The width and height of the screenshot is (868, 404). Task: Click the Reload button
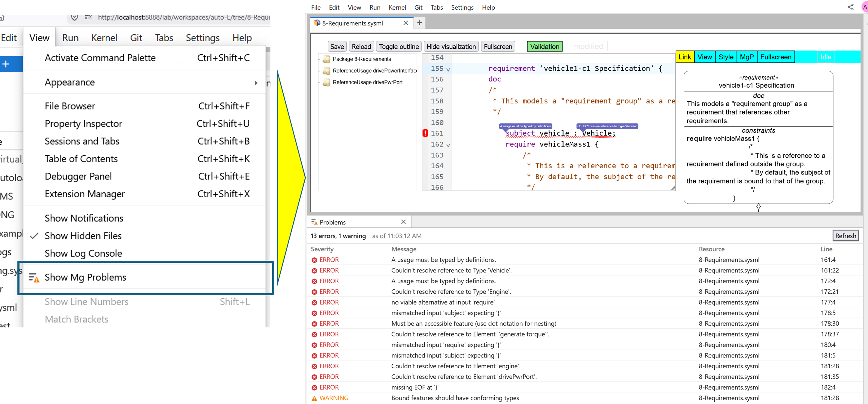click(x=361, y=47)
